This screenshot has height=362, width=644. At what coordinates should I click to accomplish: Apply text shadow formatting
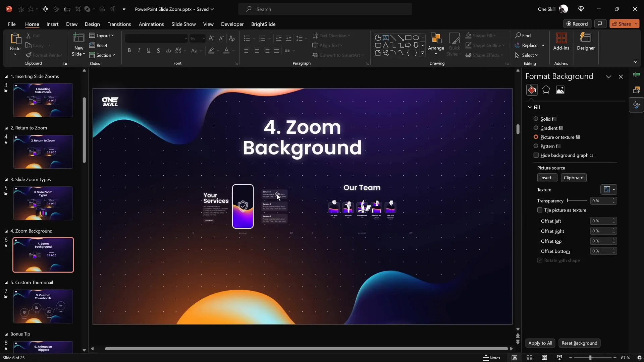[x=158, y=50]
